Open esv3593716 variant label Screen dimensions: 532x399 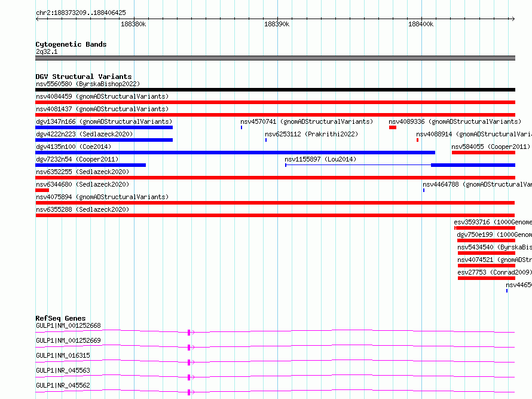tap(493, 222)
